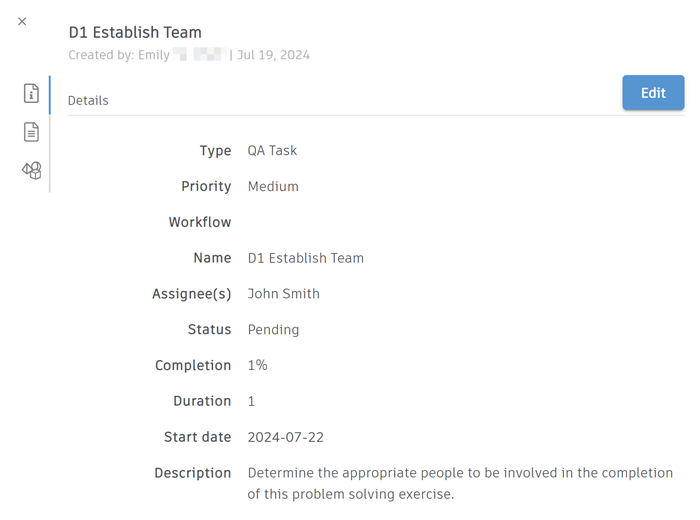Click assignee John Smith
Screen dimensions: 700x520
[284, 294]
